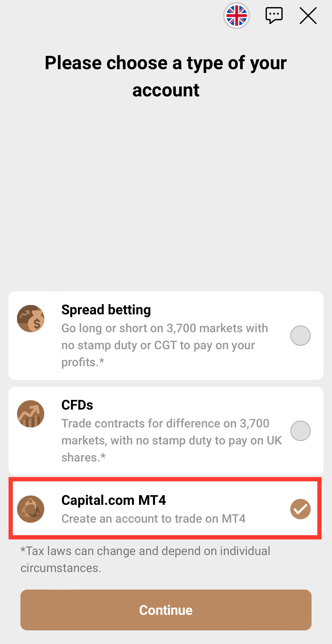Click the "Spread betting" title

pos(106,310)
